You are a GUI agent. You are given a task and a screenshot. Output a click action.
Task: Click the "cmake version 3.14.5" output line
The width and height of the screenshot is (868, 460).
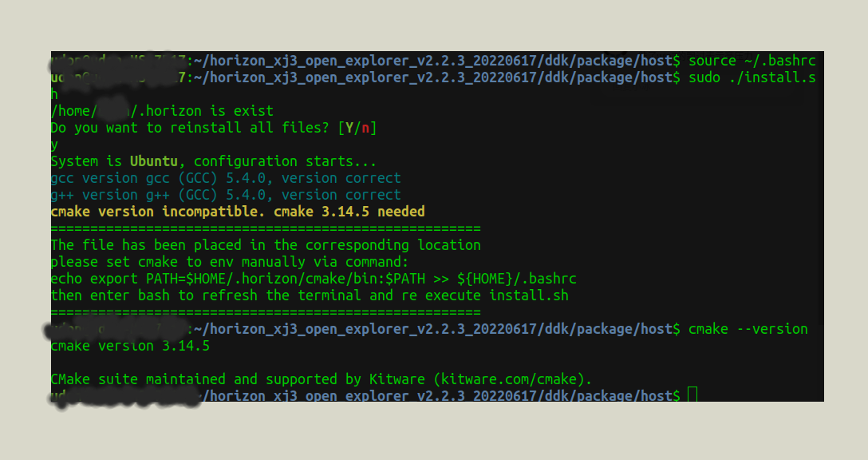coord(129,346)
